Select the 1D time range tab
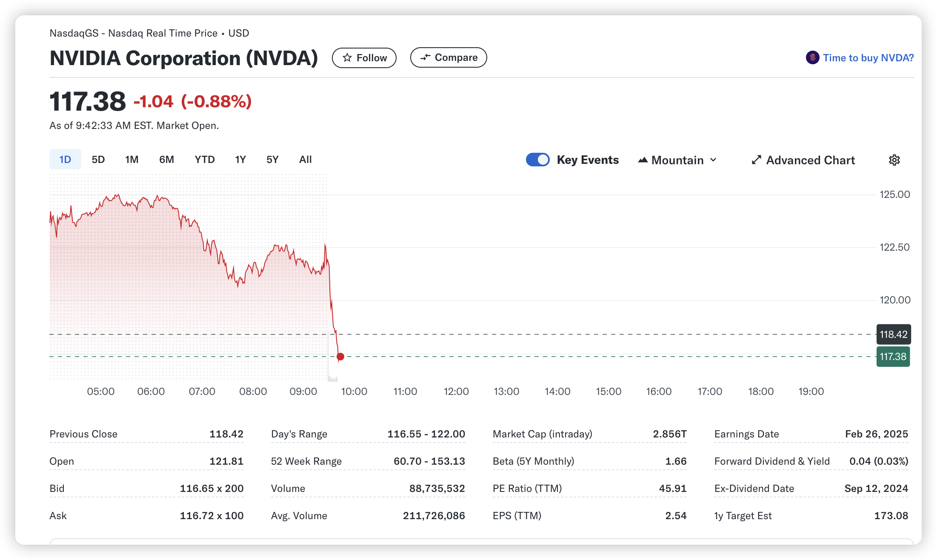Screen dimensions: 937x560 pyautogui.click(x=65, y=160)
